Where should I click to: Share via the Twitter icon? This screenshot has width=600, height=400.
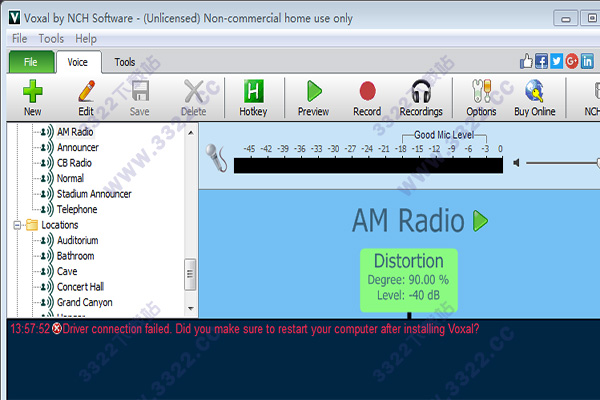[557, 61]
